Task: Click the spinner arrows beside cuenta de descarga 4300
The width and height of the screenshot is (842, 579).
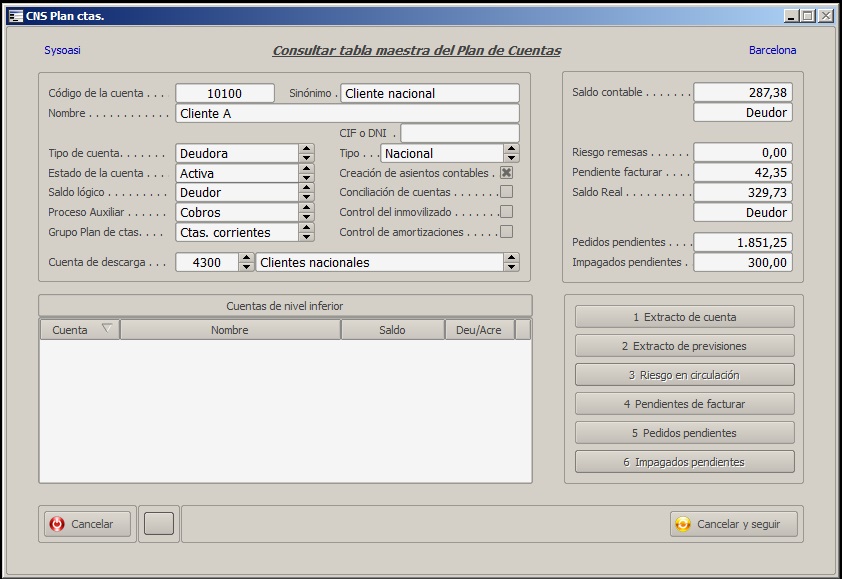Action: tap(246, 262)
